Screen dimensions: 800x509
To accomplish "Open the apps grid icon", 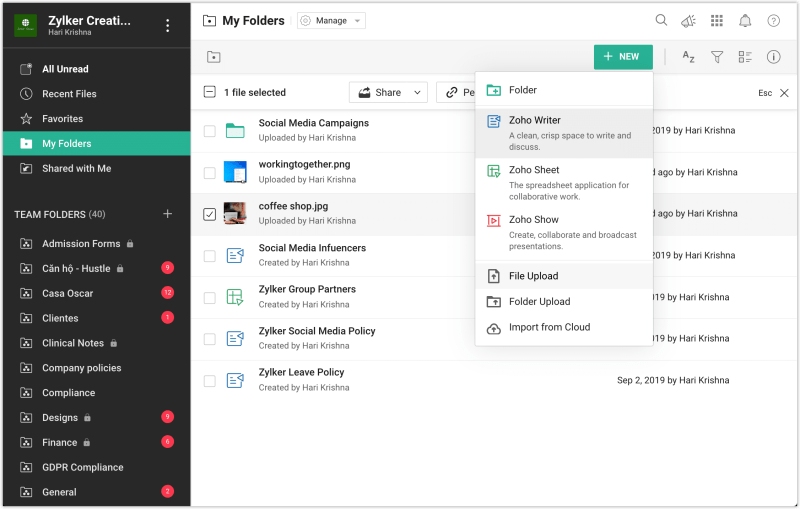I will pyautogui.click(x=717, y=20).
